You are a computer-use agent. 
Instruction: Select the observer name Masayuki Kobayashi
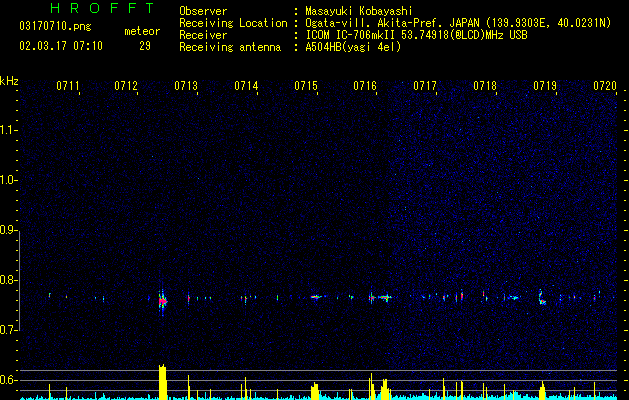359,11
